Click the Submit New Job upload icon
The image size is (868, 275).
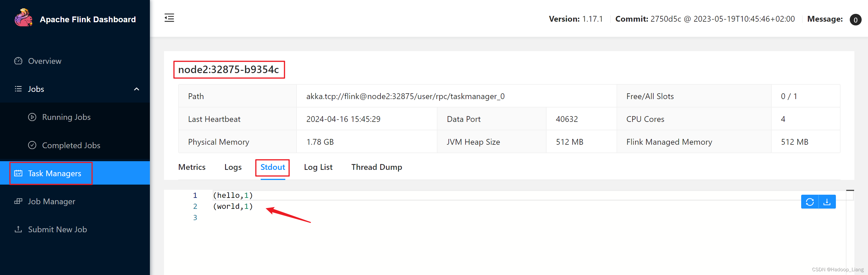pyautogui.click(x=18, y=229)
